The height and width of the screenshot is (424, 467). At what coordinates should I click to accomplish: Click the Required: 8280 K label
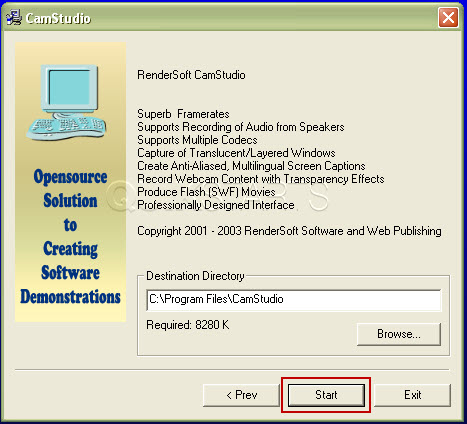(x=188, y=325)
